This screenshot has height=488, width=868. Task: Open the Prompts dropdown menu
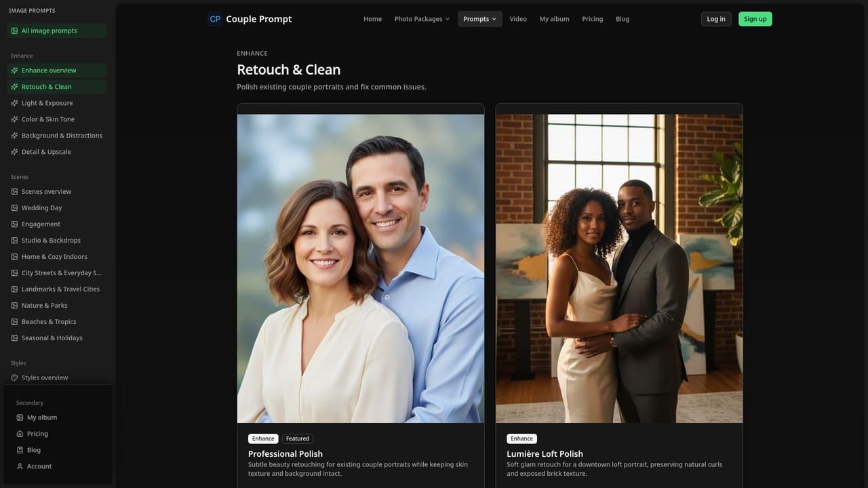[480, 19]
